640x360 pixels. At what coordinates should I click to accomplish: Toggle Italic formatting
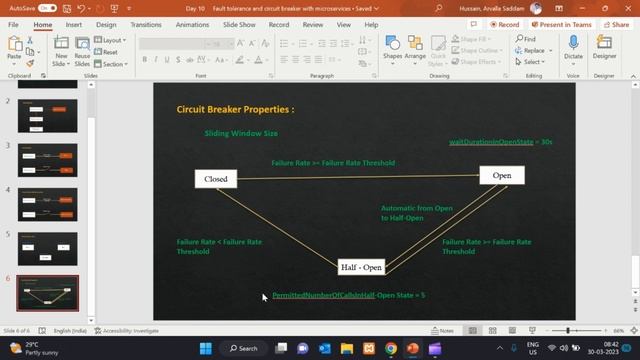(x=156, y=60)
